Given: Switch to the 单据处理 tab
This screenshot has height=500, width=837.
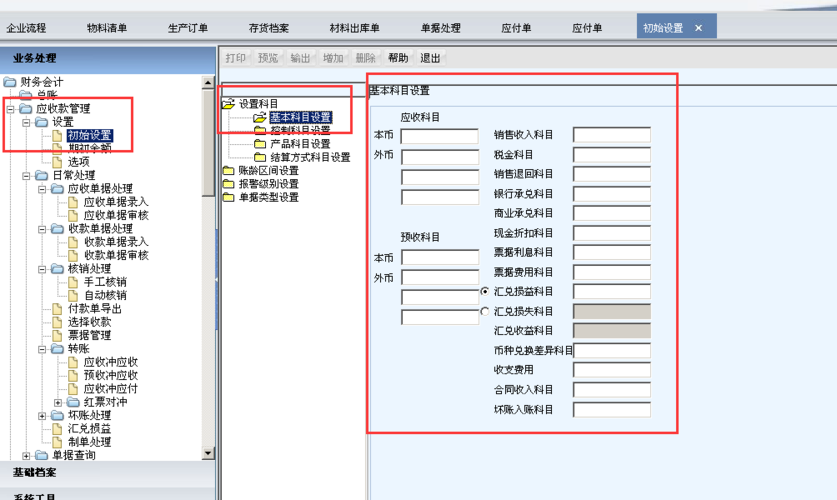Looking at the screenshot, I should pyautogui.click(x=440, y=28).
